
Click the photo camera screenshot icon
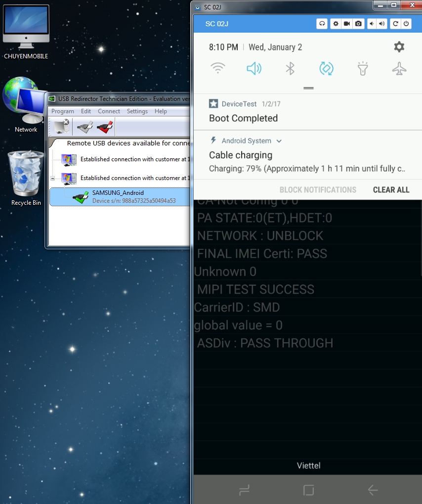coord(358,24)
